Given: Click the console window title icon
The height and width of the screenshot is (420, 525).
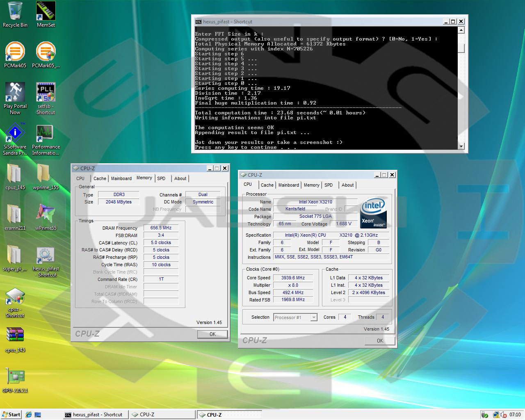Looking at the screenshot, I should point(198,22).
